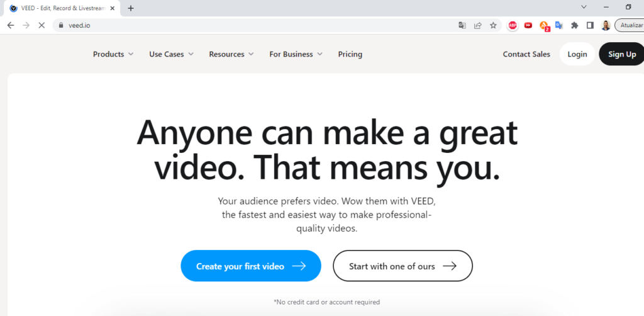Click the text 'Your audience prefers video'
This screenshot has width=644, height=316.
[x=278, y=201]
